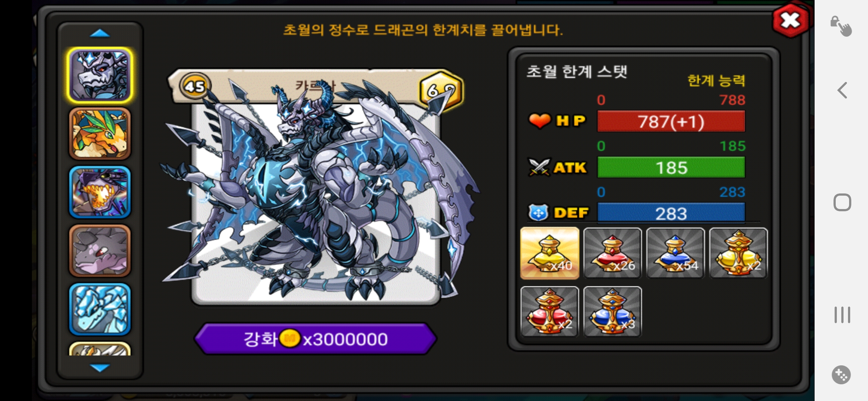Click the red HP 787(+1) stat bar
Viewport: 868px width, 401px height.
pos(671,121)
